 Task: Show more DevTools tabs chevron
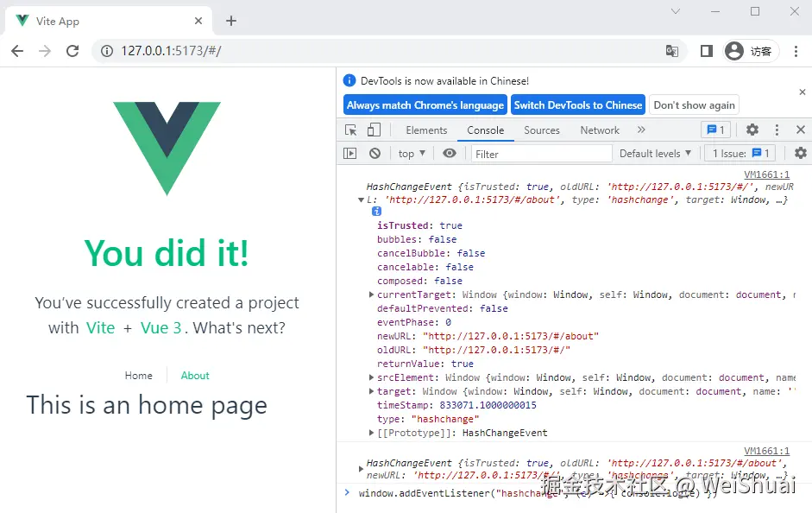641,130
